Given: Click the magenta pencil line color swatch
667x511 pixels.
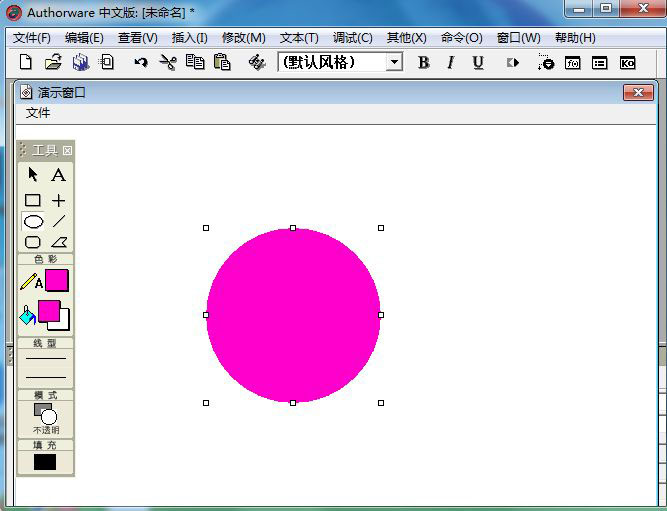Looking at the screenshot, I should pos(56,281).
